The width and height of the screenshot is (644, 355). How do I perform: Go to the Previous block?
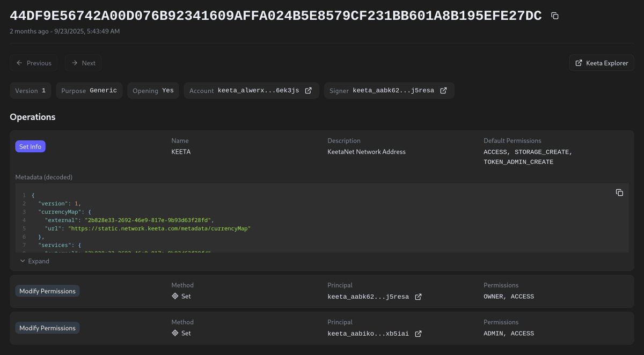point(34,63)
